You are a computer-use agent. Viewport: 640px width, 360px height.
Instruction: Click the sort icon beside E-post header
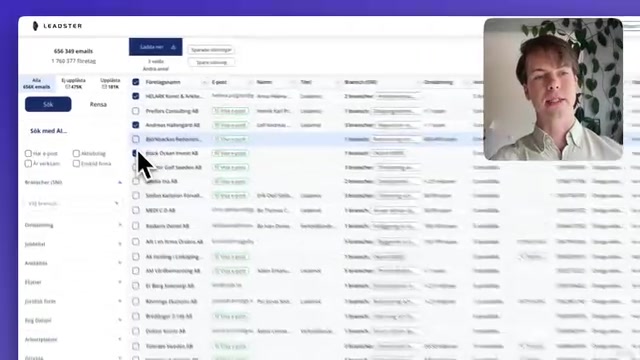pyautogui.click(x=250, y=82)
